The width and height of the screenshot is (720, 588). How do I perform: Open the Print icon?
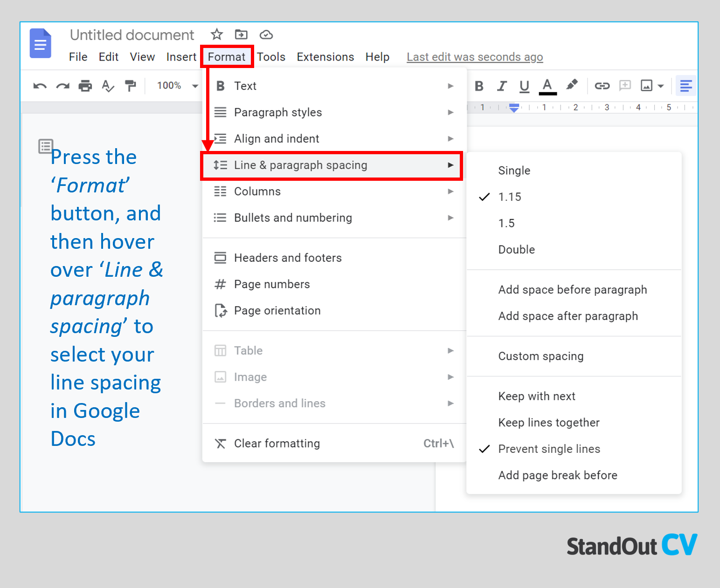pyautogui.click(x=85, y=86)
